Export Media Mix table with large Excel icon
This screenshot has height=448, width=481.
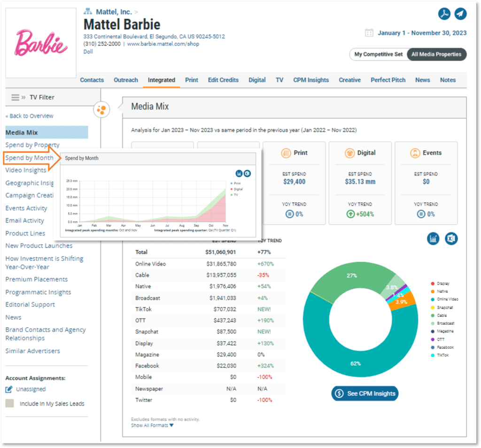(451, 239)
